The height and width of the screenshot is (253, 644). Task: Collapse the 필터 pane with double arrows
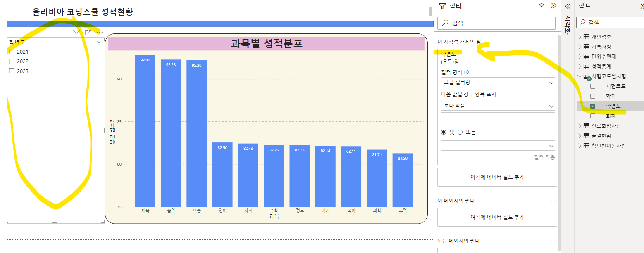554,6
